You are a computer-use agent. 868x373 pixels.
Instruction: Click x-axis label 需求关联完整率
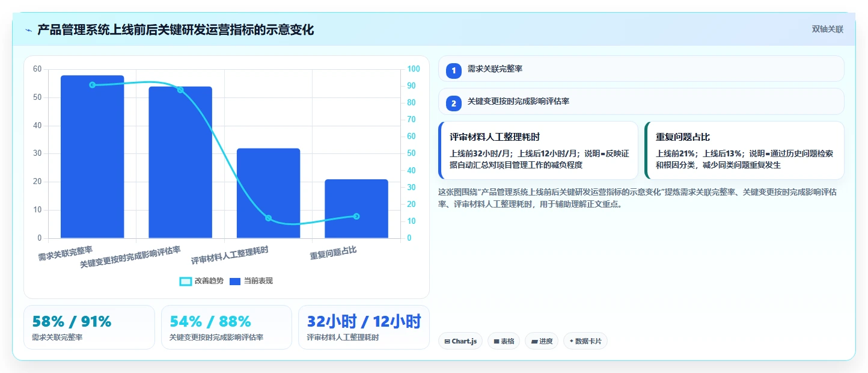pos(66,253)
